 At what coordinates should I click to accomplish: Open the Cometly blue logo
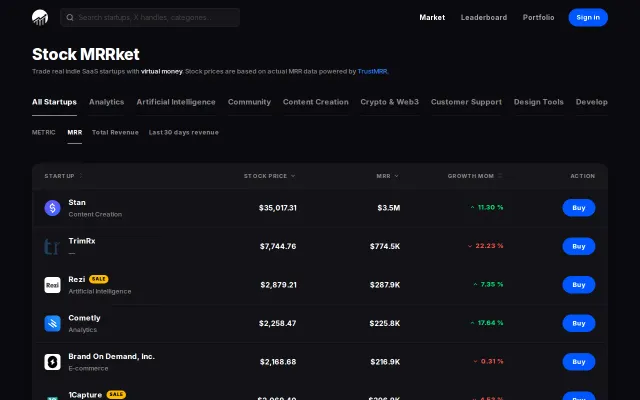(52, 323)
